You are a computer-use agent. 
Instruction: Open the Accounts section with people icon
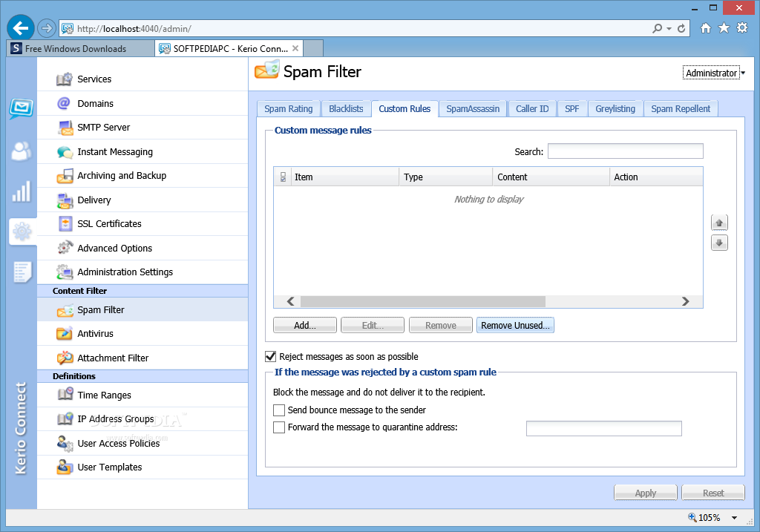pos(22,151)
